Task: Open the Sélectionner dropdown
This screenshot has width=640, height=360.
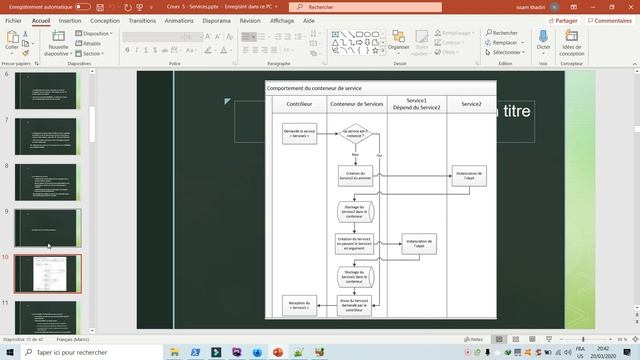Action: [x=505, y=52]
